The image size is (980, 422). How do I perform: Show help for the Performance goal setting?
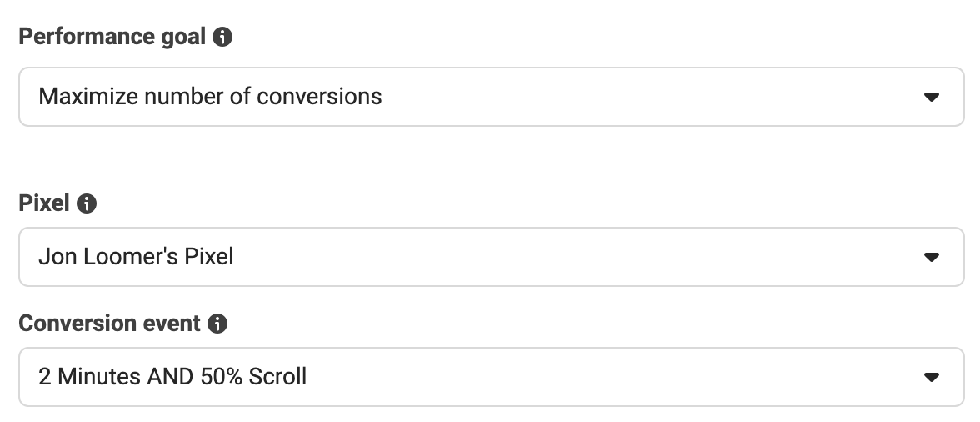click(222, 37)
